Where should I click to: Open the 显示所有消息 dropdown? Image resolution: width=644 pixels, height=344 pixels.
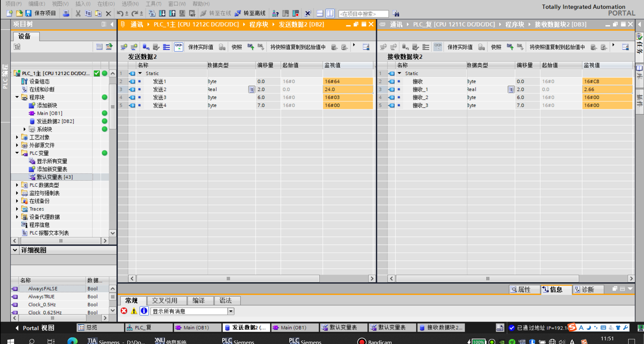pyautogui.click(x=231, y=311)
